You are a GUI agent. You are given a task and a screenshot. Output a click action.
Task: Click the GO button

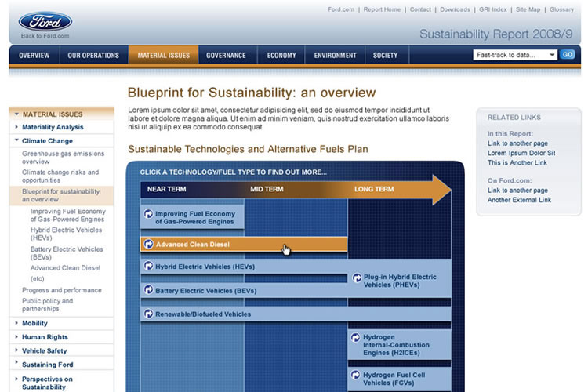(x=568, y=55)
